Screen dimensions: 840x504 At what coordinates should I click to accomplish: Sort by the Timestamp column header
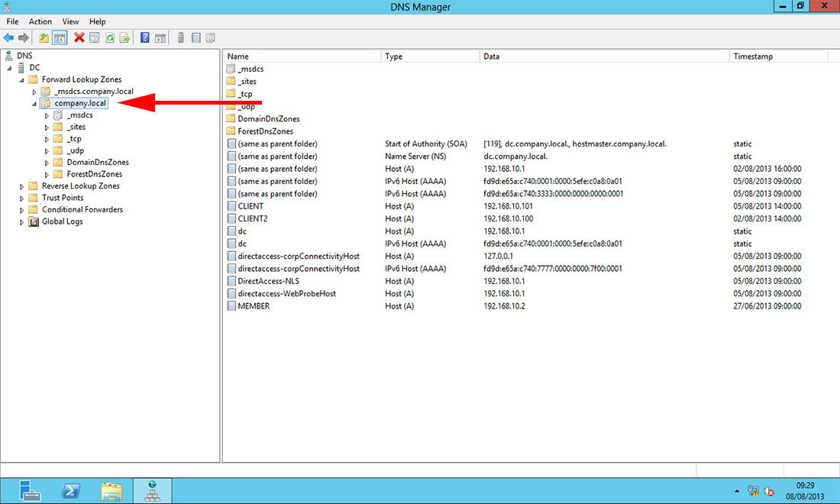[778, 57]
